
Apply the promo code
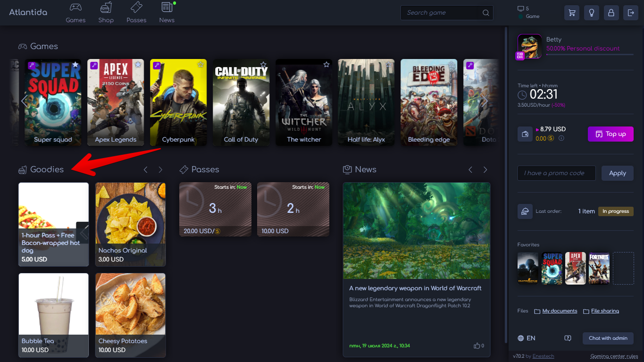click(x=617, y=173)
